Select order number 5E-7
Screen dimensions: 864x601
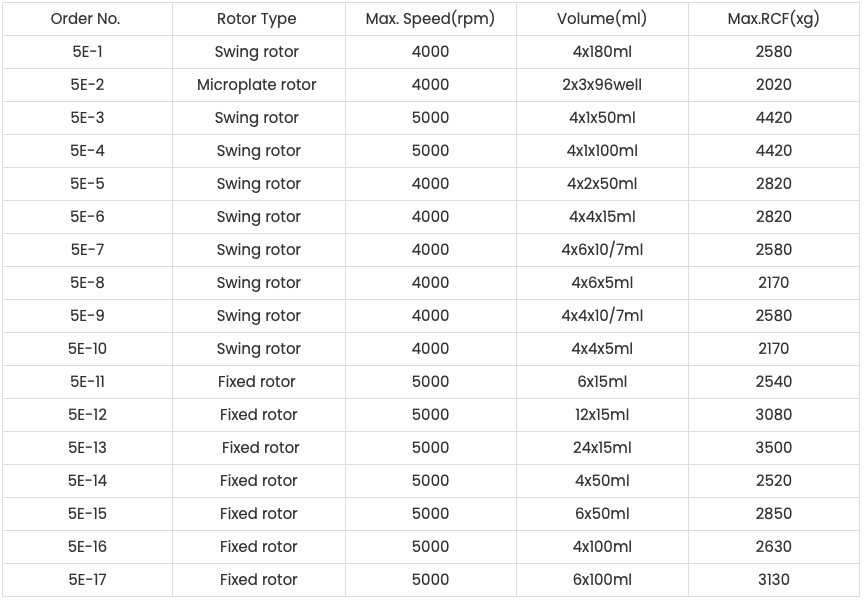click(87, 250)
